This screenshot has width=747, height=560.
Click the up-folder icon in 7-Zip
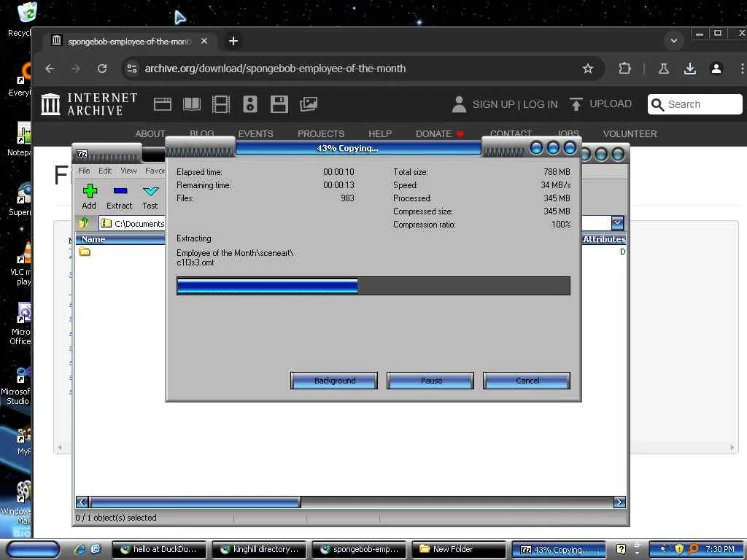click(x=85, y=223)
